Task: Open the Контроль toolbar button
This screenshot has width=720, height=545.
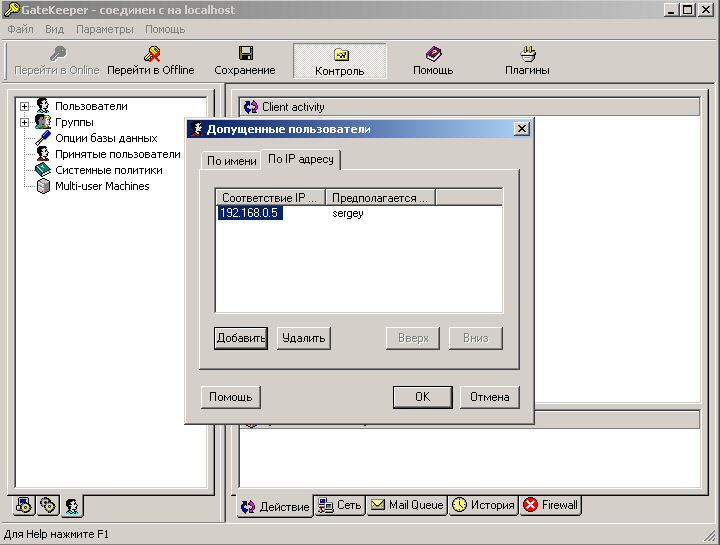Action: point(339,61)
